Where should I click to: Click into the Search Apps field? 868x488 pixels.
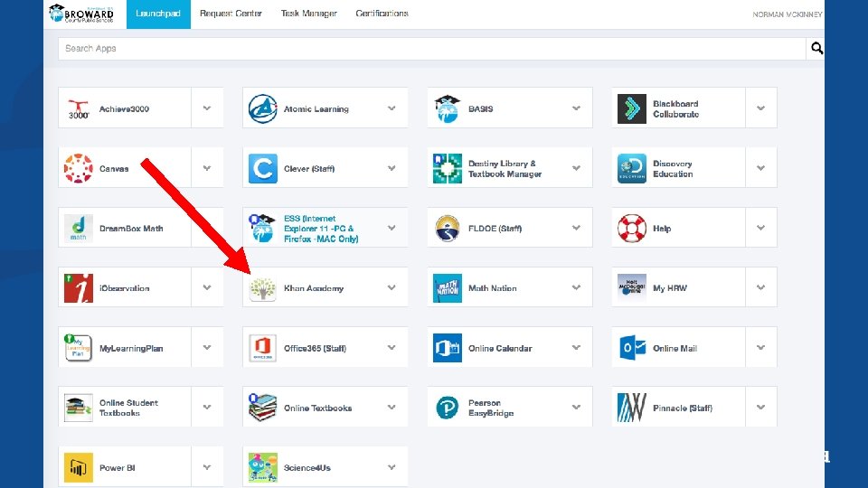point(432,49)
